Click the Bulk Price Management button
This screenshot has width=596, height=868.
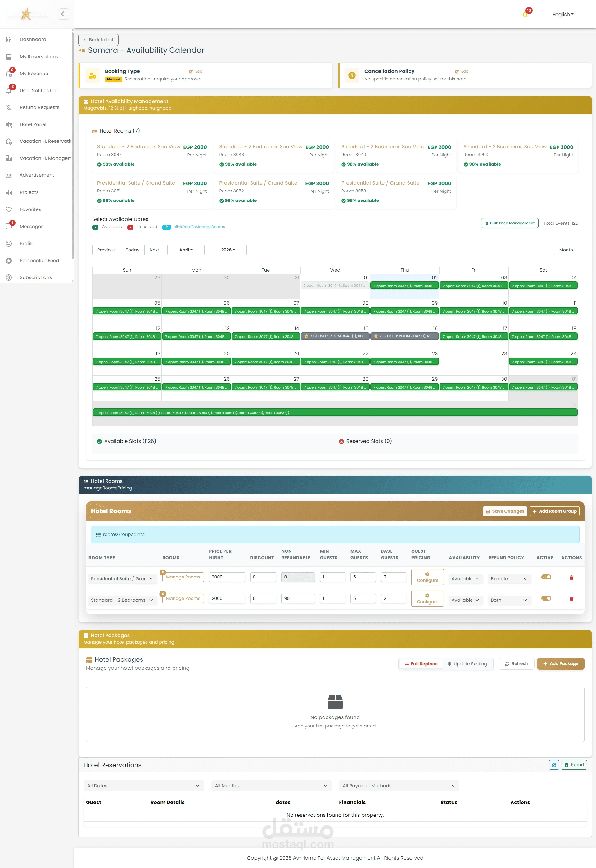tap(509, 223)
